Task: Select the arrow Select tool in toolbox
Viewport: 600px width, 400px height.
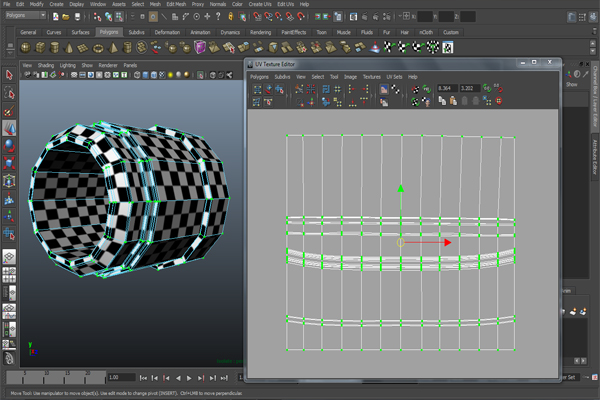Action: 9,75
